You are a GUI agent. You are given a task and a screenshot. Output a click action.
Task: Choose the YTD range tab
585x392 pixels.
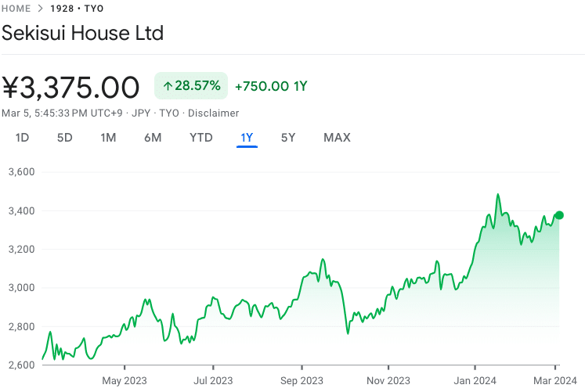click(x=200, y=138)
